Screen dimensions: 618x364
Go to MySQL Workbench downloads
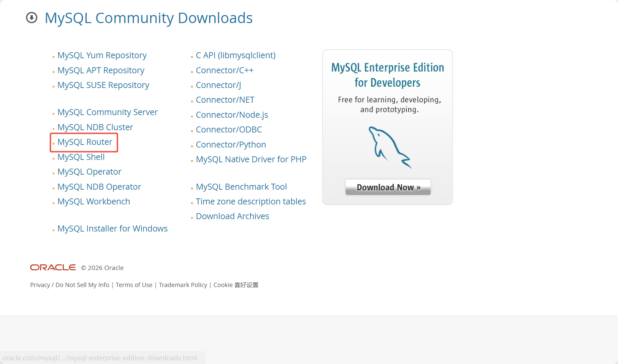pyautogui.click(x=94, y=201)
